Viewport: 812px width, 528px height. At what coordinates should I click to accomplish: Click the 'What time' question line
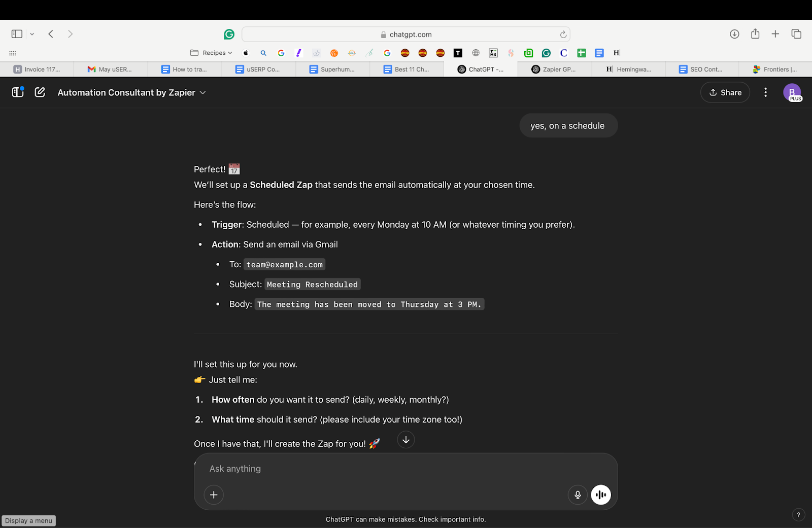(x=337, y=419)
